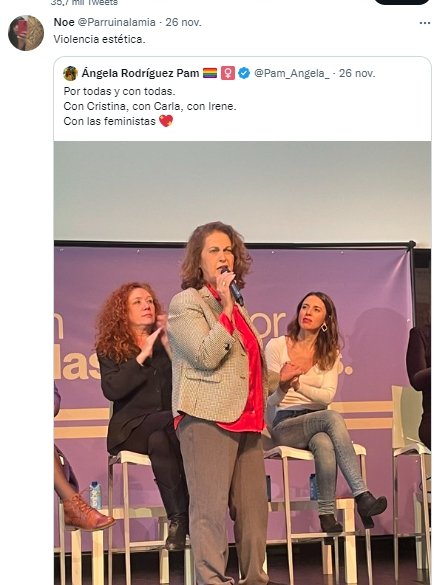
Task: Open Ángela Rodríguez Pam display name
Action: [140, 73]
